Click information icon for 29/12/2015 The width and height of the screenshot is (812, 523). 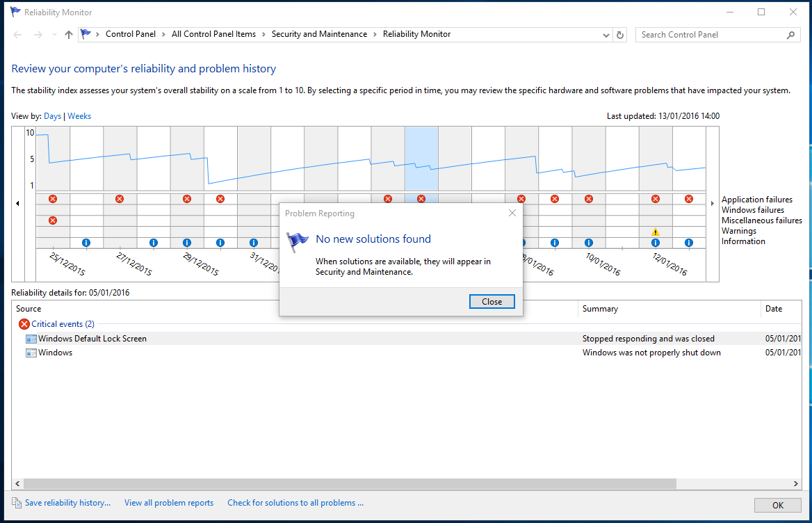click(x=187, y=242)
